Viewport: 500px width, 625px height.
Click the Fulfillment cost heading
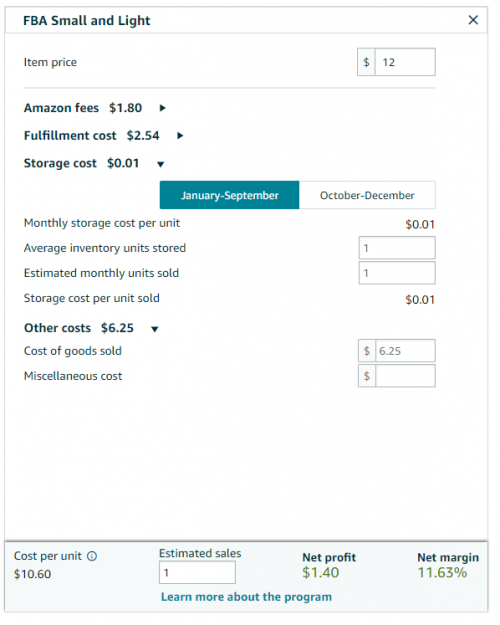pos(70,136)
